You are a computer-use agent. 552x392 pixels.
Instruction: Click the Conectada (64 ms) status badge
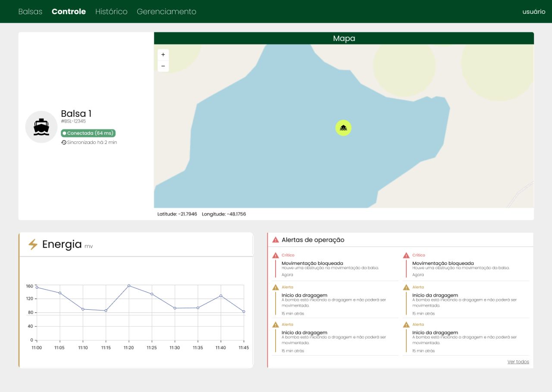point(88,133)
